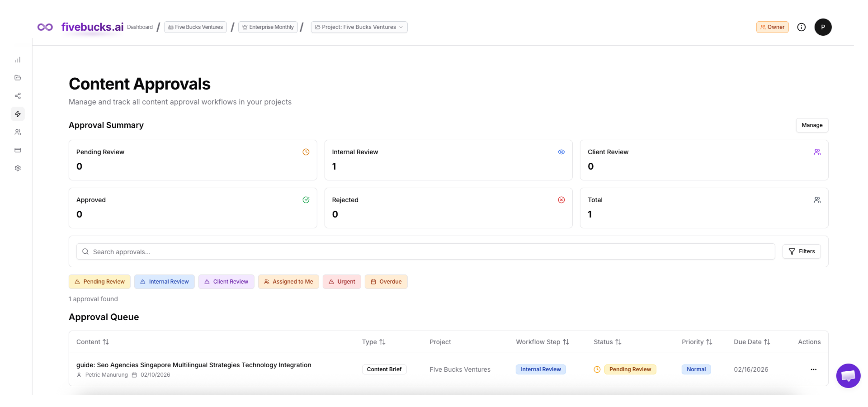868x407 pixels.
Task: Go to Dashboard via the breadcrumb
Action: pos(140,27)
